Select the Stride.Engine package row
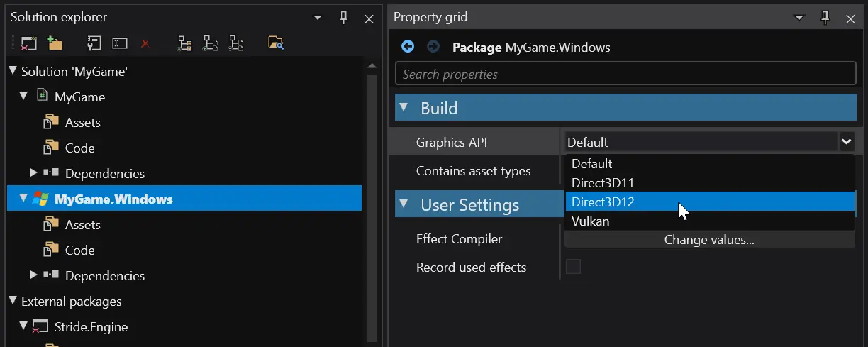868x347 pixels. click(x=184, y=326)
